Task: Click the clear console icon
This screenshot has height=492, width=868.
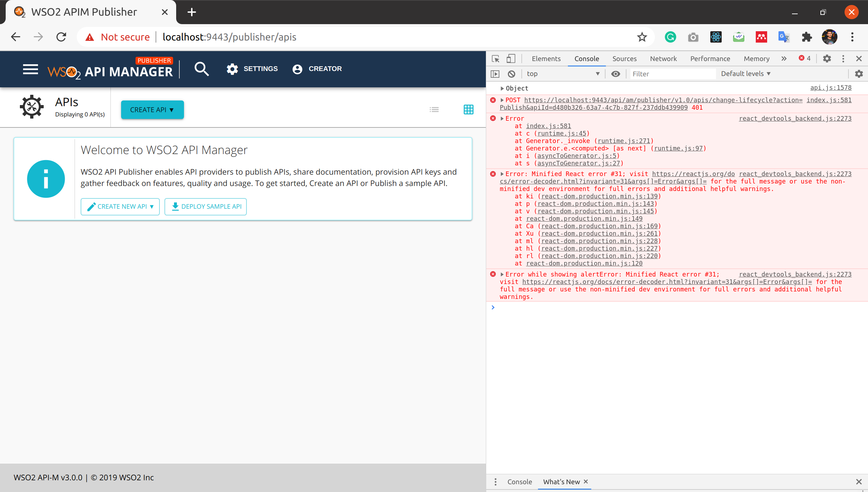Action: tap(511, 74)
